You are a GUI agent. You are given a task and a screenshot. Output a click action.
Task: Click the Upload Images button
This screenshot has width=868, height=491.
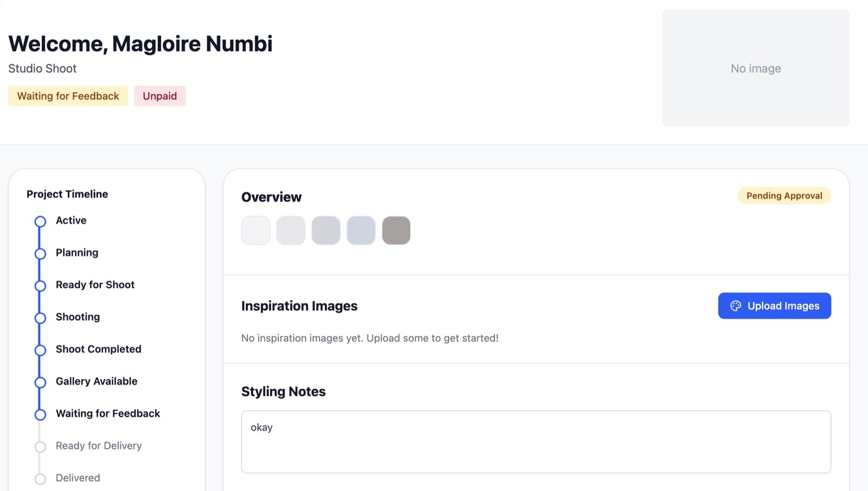774,306
